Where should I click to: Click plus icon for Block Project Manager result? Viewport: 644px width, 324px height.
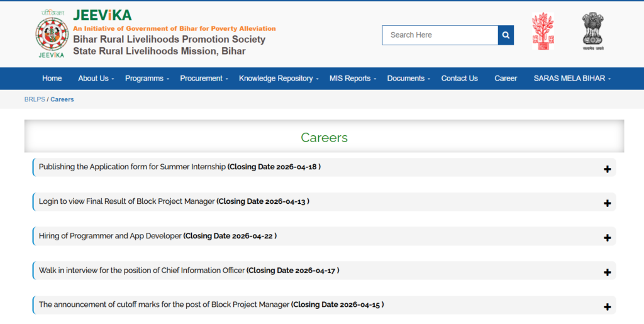click(607, 203)
